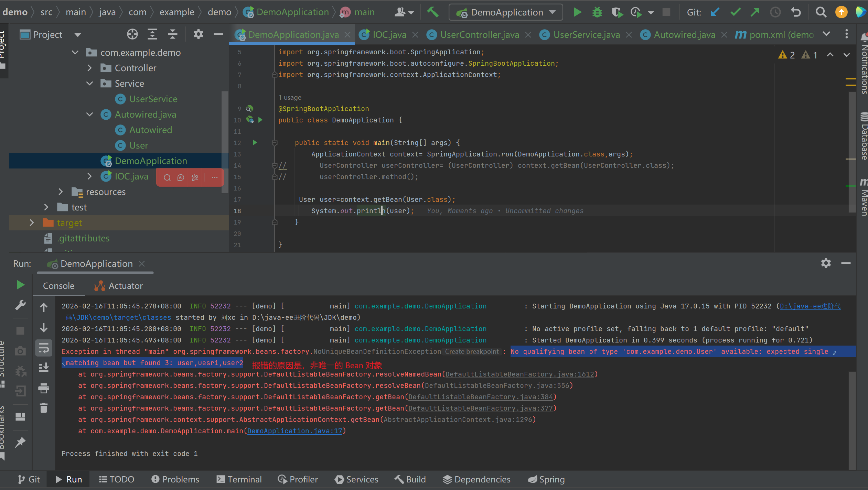Toggle soft-wrap in the console
This screenshot has height=490, width=868.
pos(44,348)
